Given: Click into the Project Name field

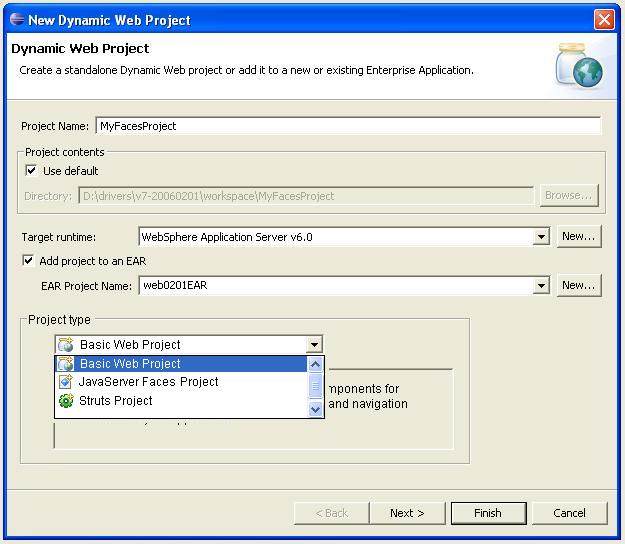Looking at the screenshot, I should (348, 126).
